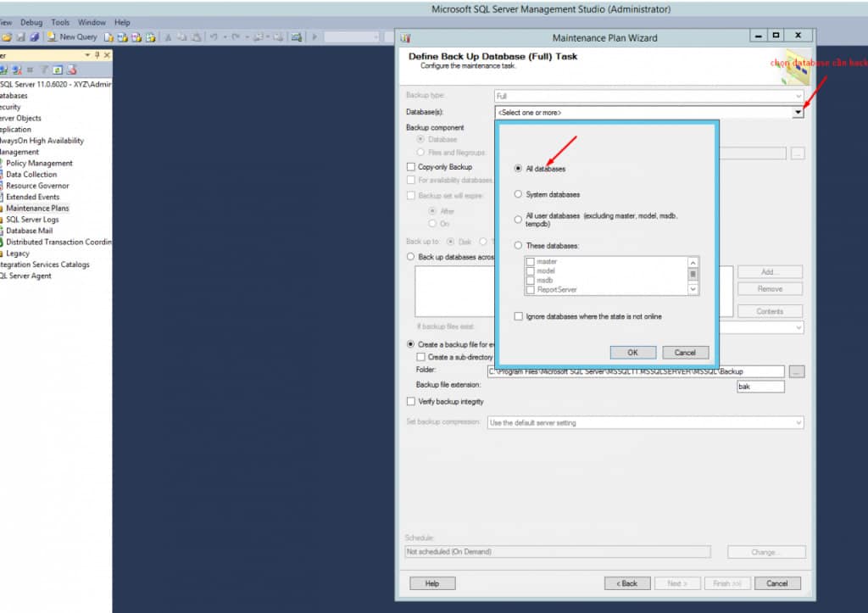This screenshot has height=613, width=868.
Task: Open the Database(s) dropdown arrow
Action: 798,112
